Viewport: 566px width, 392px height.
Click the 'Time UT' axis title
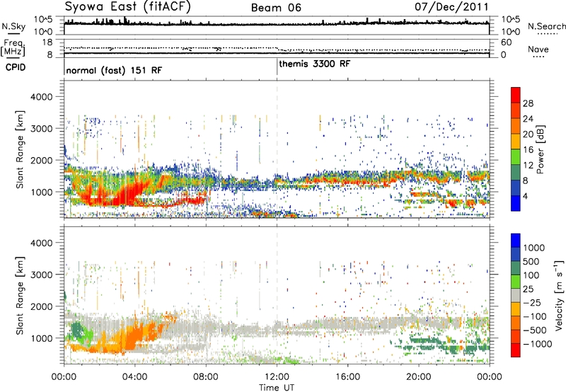[277, 387]
